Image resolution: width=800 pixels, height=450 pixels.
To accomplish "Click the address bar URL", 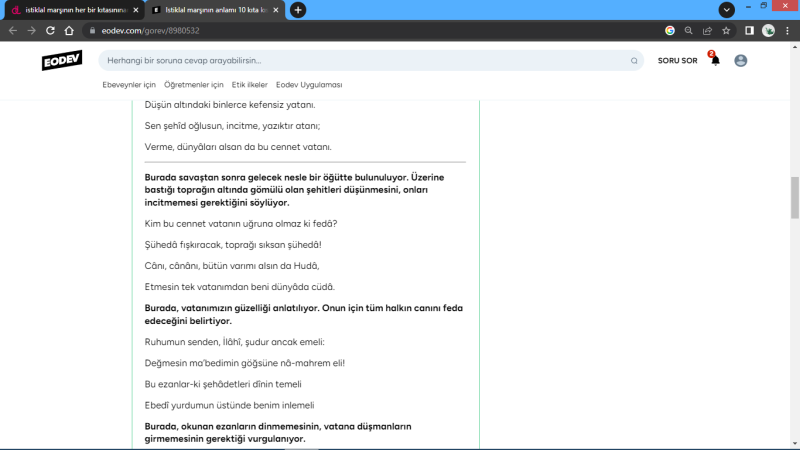I will tap(150, 31).
